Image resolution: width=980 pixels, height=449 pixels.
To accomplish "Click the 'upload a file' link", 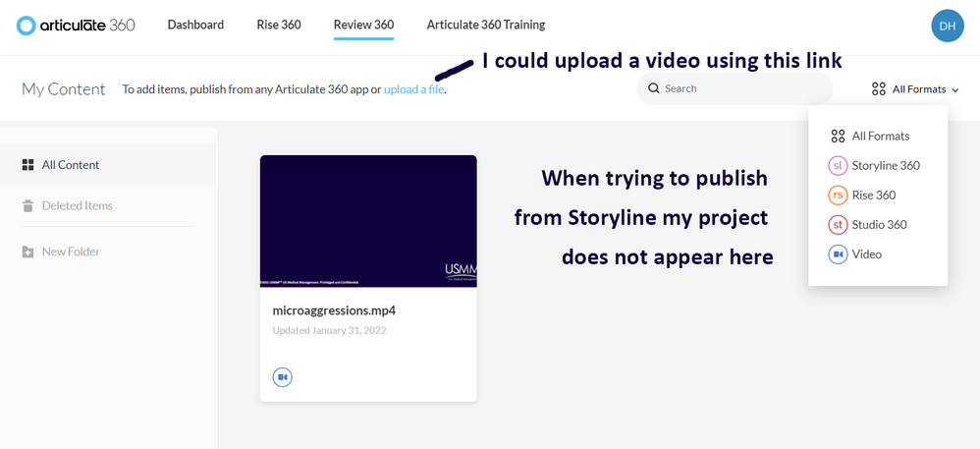I will (413, 89).
